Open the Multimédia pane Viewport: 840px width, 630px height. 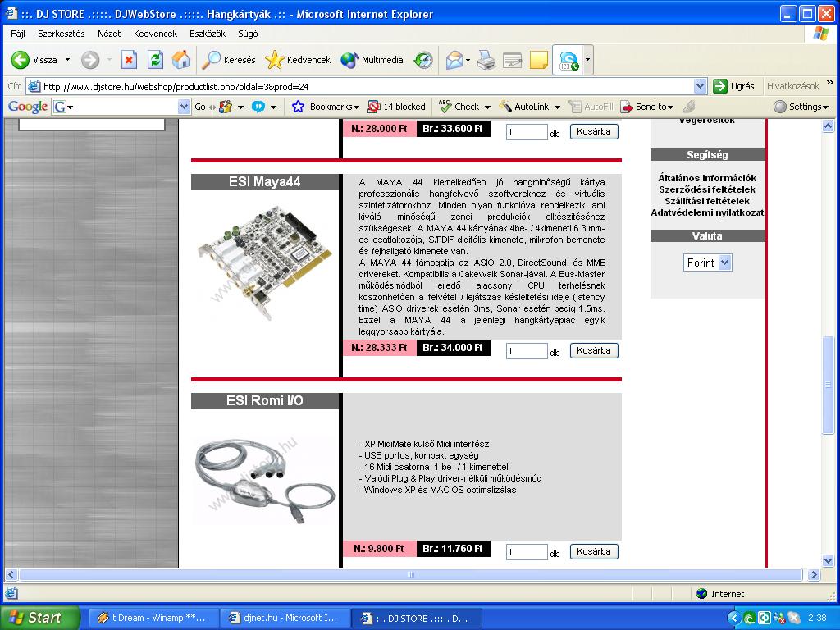[372, 60]
